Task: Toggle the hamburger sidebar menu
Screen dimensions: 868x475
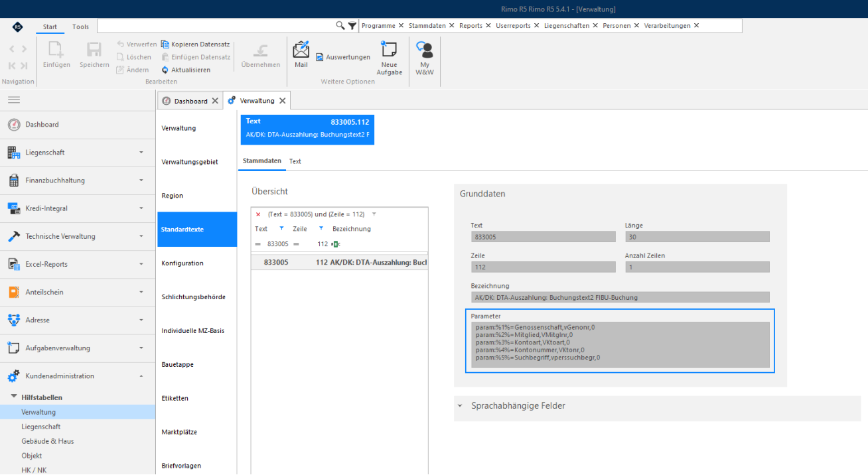Action: (x=14, y=100)
